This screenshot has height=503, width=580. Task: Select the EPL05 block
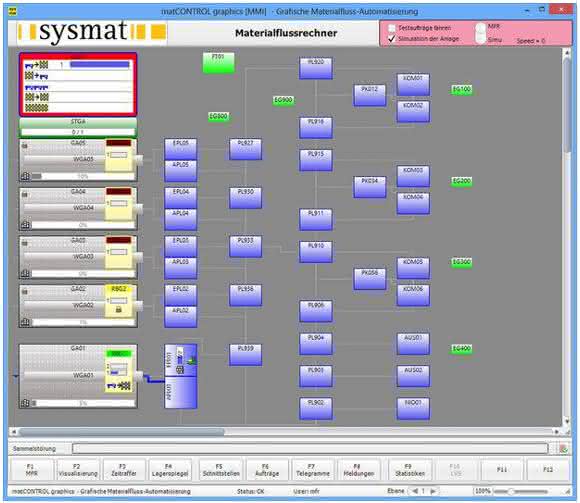(x=181, y=149)
